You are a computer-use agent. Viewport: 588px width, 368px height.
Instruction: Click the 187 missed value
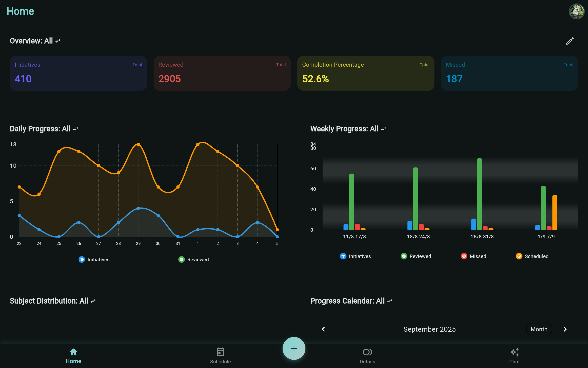(454, 79)
